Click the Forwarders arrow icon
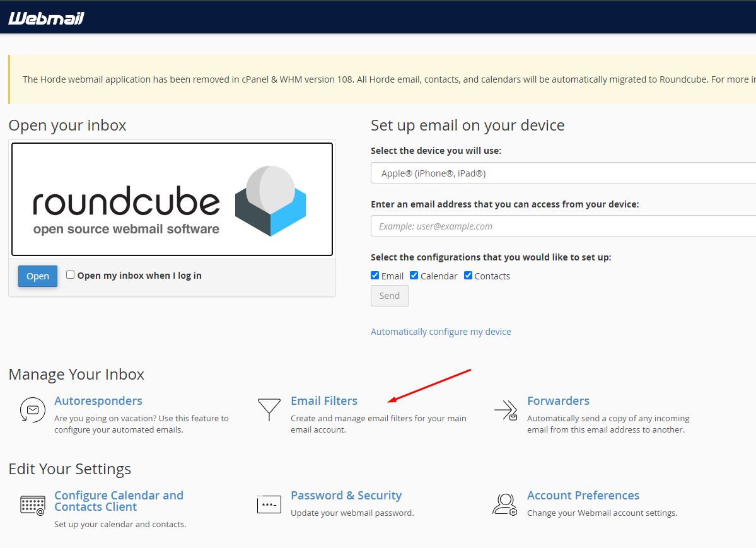 (x=506, y=410)
